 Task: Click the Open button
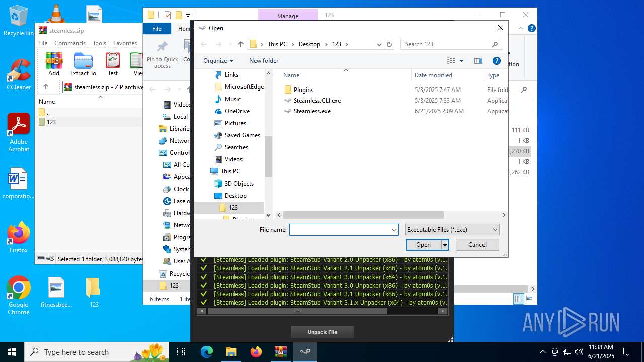[x=423, y=245]
